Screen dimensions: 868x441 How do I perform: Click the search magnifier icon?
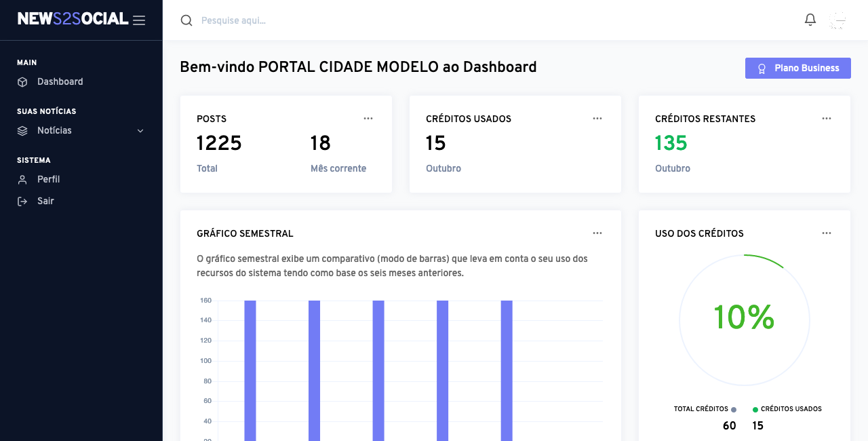(x=186, y=20)
